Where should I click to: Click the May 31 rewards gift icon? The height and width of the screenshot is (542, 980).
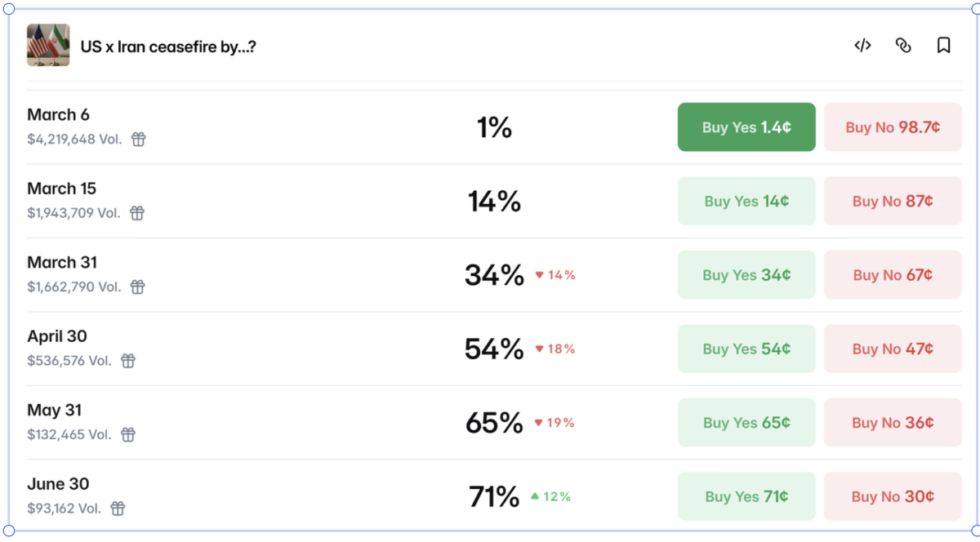128,435
